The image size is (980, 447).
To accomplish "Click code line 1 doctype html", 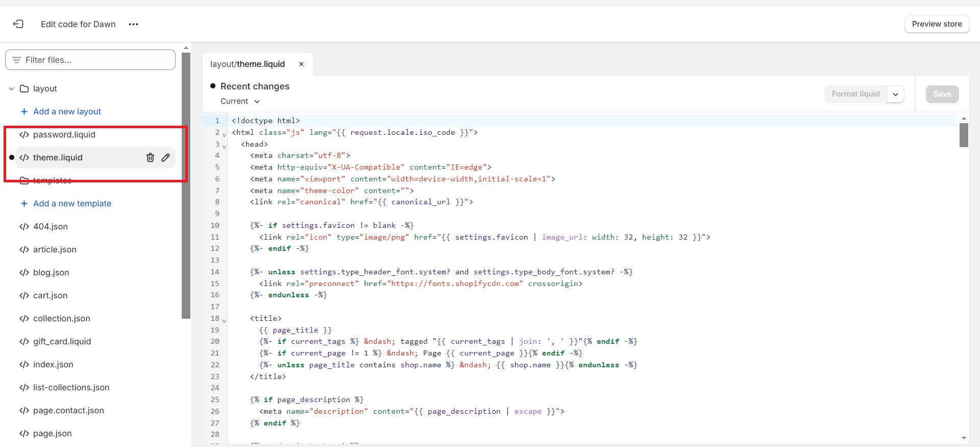I will pyautogui.click(x=265, y=121).
